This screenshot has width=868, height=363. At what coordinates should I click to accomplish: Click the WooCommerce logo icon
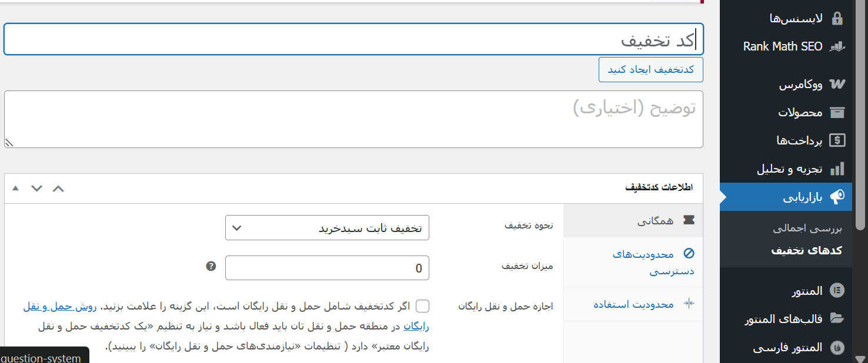836,84
